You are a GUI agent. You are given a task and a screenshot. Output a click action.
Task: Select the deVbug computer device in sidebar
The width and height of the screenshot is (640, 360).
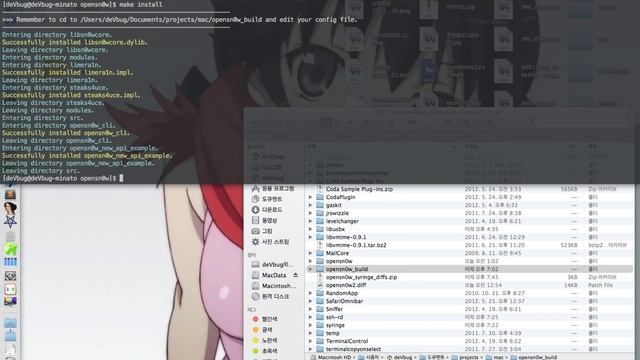272,264
